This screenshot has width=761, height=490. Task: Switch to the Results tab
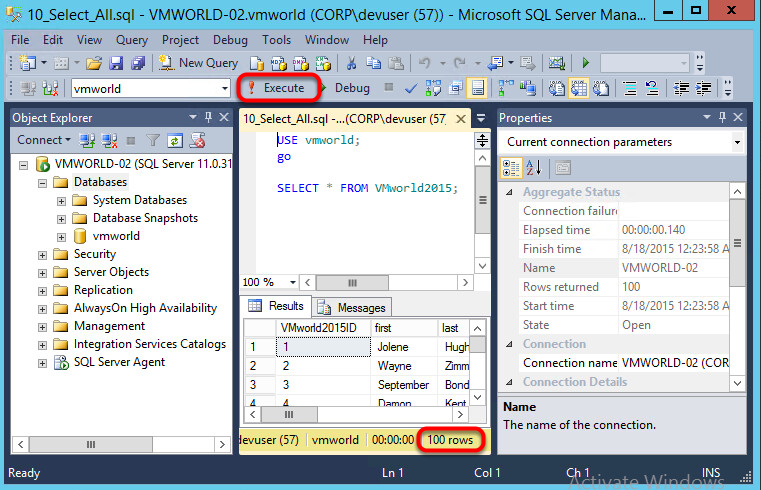(276, 306)
